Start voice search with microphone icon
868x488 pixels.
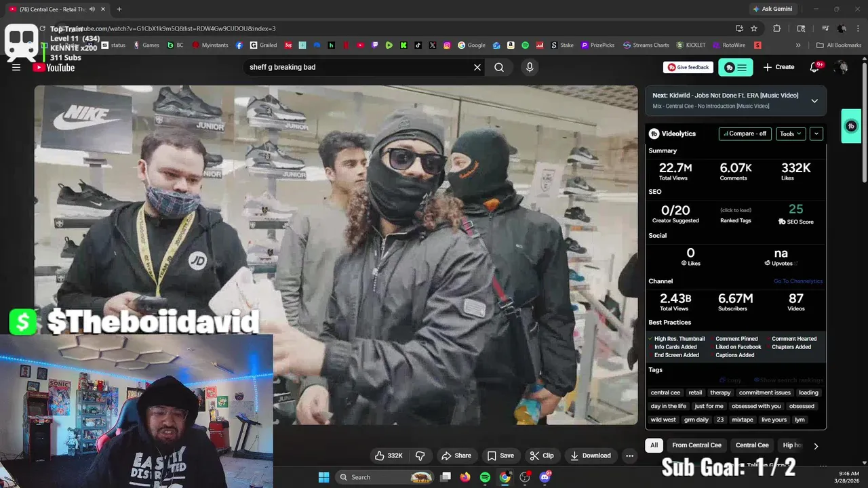[530, 67]
